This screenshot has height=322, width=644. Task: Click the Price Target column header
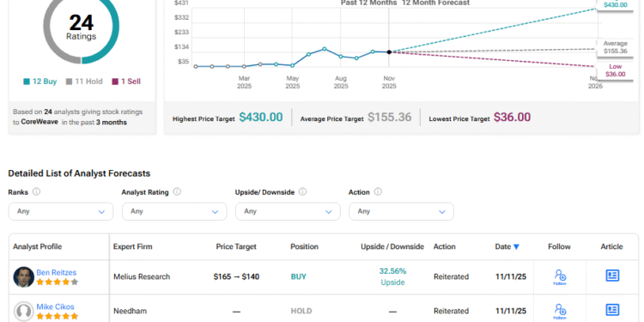tap(236, 246)
